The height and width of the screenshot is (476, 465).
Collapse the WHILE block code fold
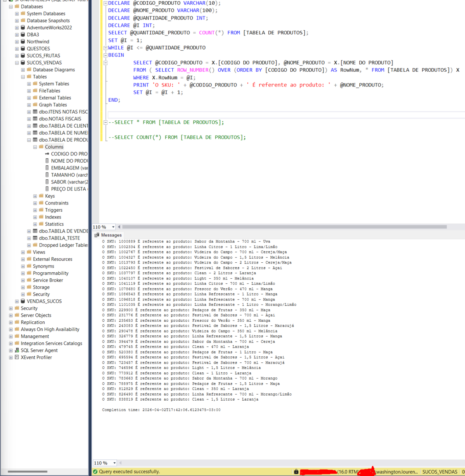(105, 48)
